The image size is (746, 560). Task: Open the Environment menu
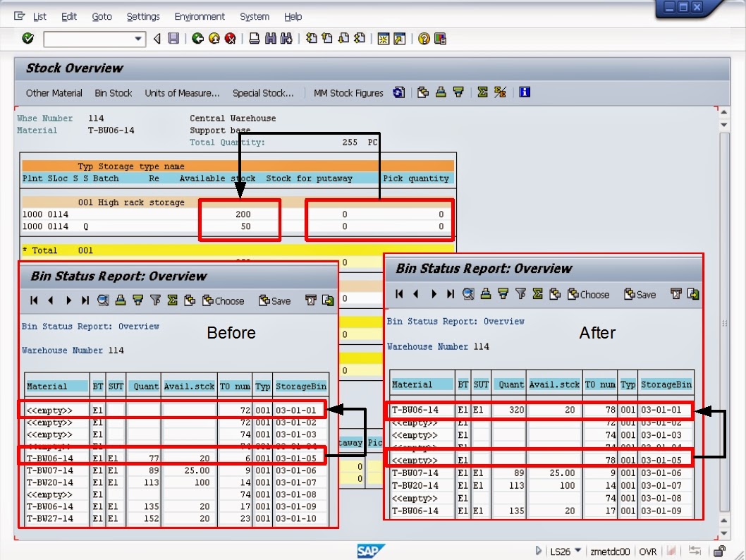(x=200, y=16)
